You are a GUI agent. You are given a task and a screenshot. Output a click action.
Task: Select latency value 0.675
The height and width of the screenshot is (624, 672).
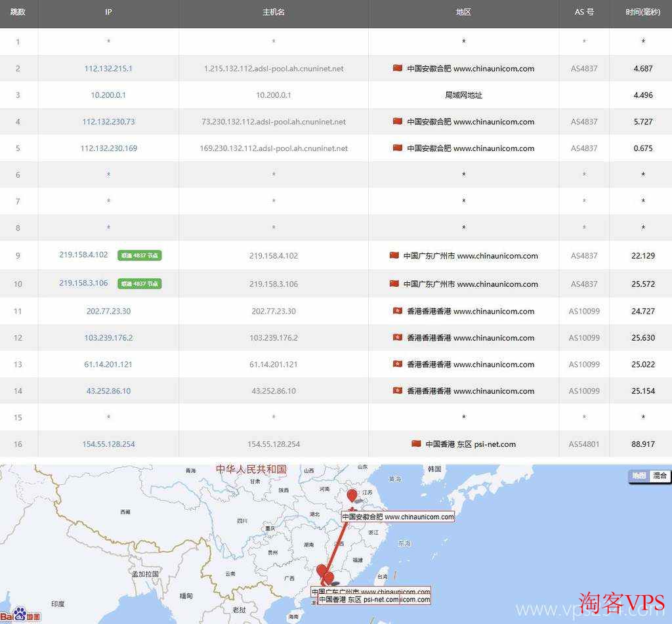(643, 148)
